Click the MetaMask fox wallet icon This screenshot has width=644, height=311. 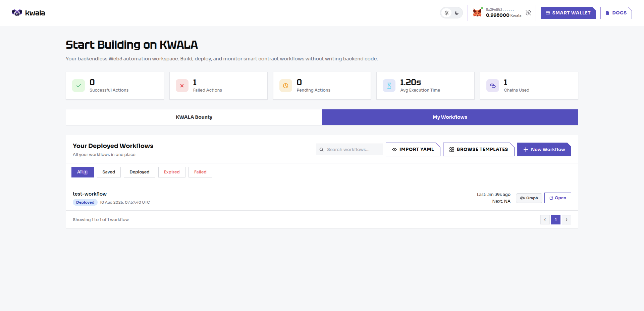pos(477,13)
